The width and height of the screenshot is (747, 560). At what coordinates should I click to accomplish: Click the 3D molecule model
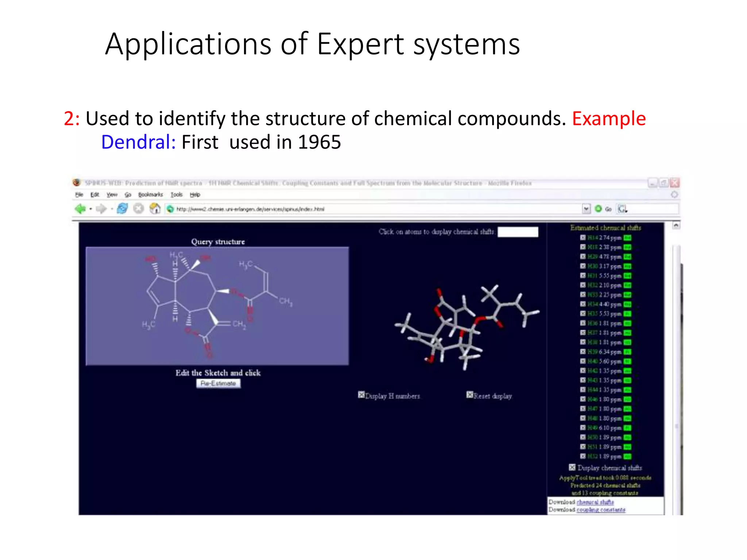coord(467,328)
